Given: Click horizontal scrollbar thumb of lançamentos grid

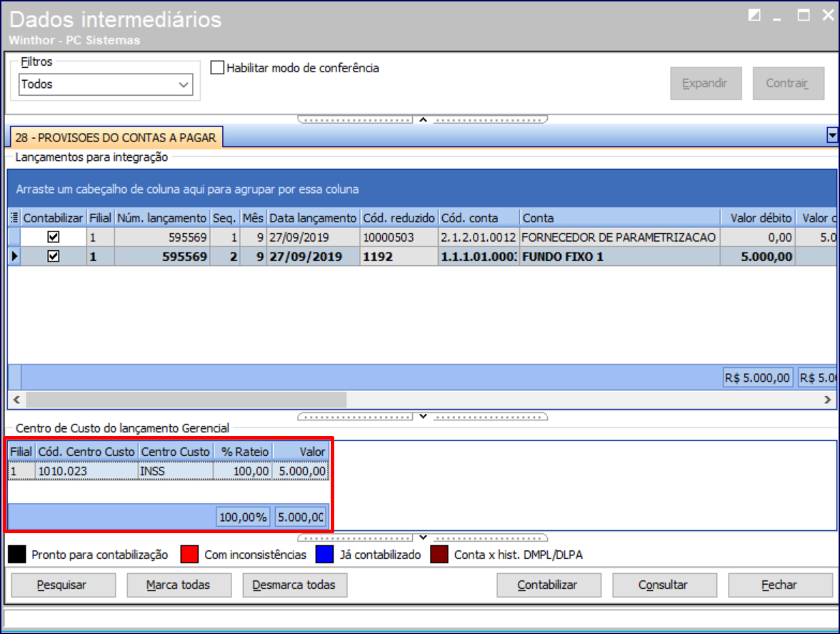Looking at the screenshot, I should 186,400.
